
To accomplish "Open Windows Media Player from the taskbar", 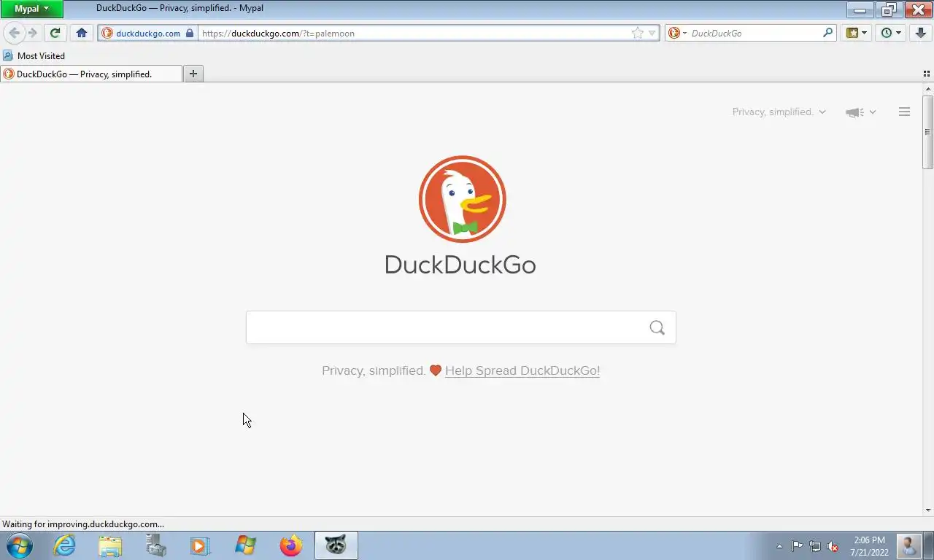I will pyautogui.click(x=200, y=545).
